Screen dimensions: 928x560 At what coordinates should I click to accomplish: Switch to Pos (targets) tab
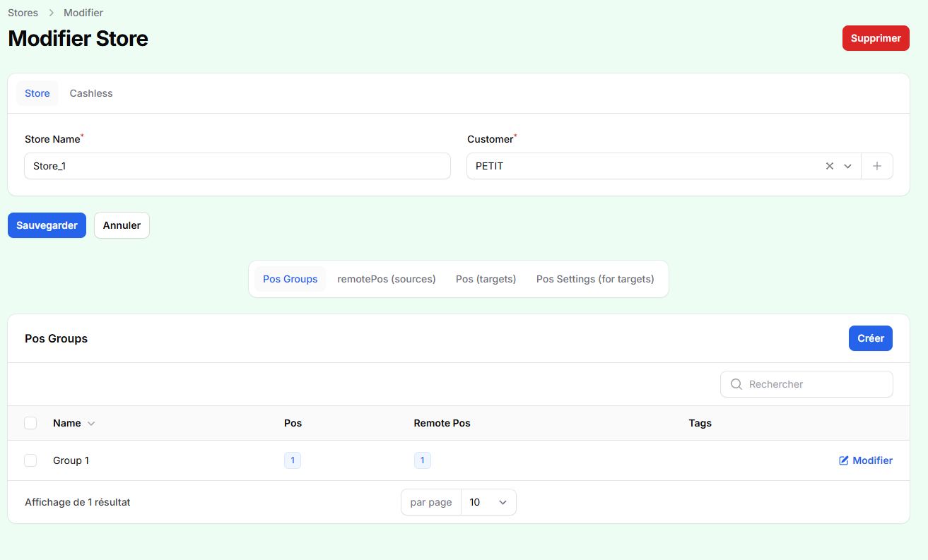pyautogui.click(x=486, y=279)
